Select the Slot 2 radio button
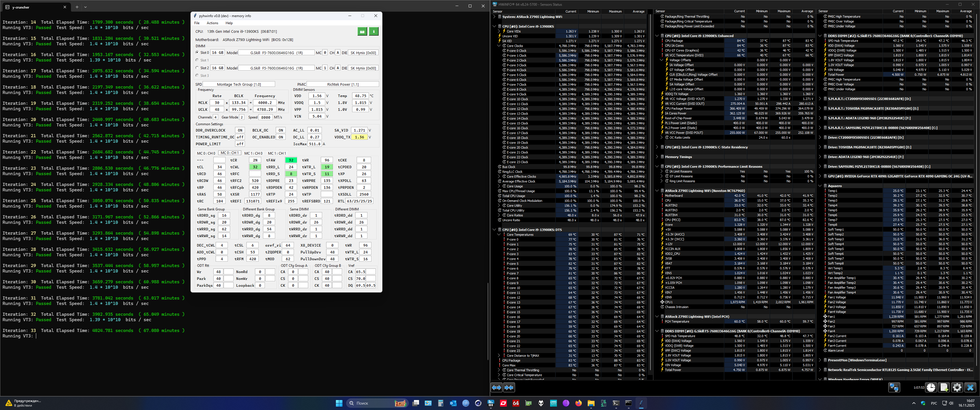Viewport: 980px width, 410px height. (x=197, y=68)
